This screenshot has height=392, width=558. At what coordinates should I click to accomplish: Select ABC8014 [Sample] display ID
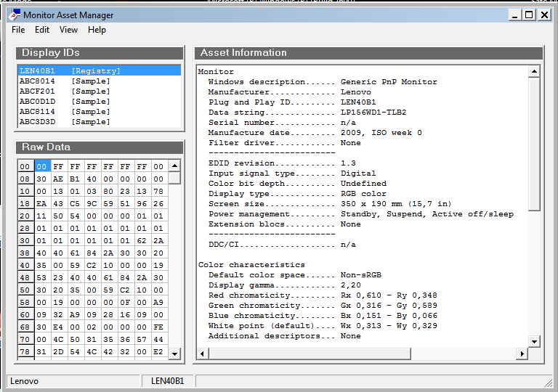click(100, 81)
